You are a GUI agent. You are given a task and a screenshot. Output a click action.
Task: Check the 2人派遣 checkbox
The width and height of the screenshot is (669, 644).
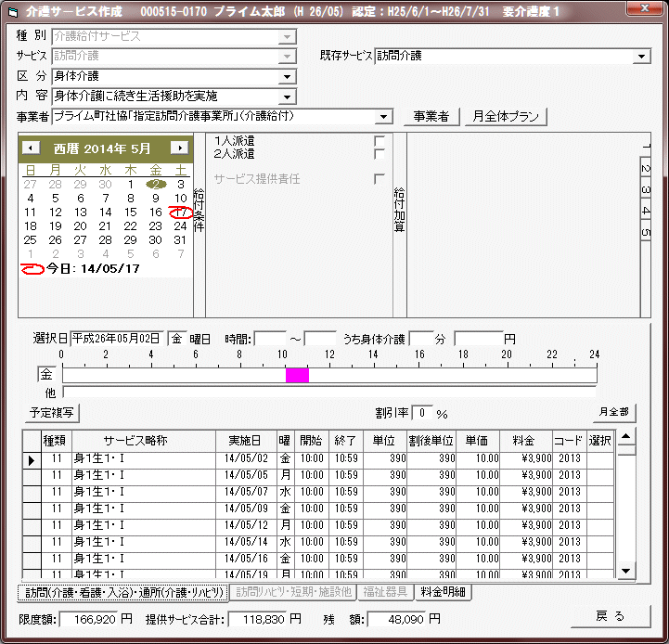(379, 153)
